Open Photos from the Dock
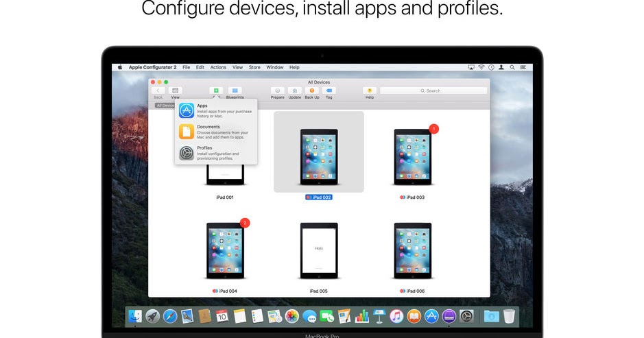This screenshot has height=338, width=644. coord(292,316)
